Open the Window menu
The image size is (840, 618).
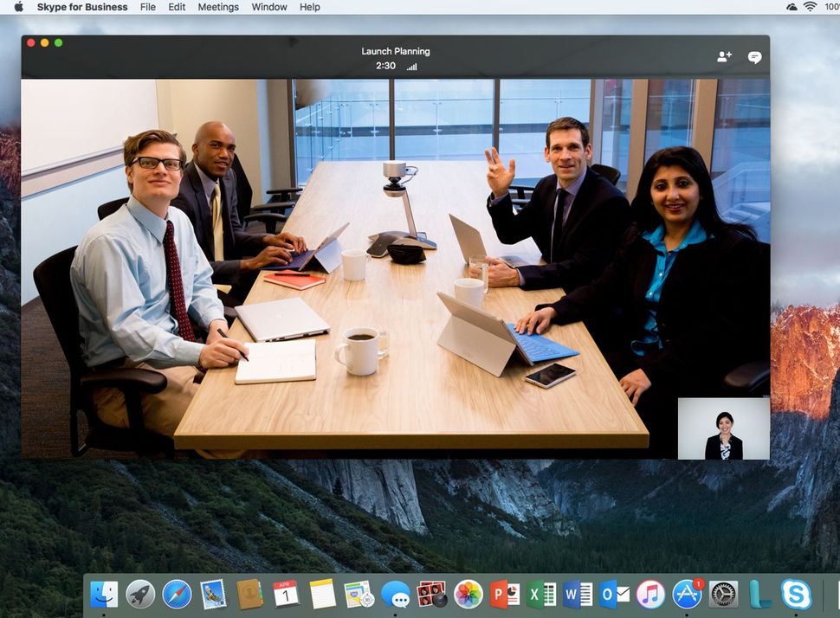[x=268, y=7]
